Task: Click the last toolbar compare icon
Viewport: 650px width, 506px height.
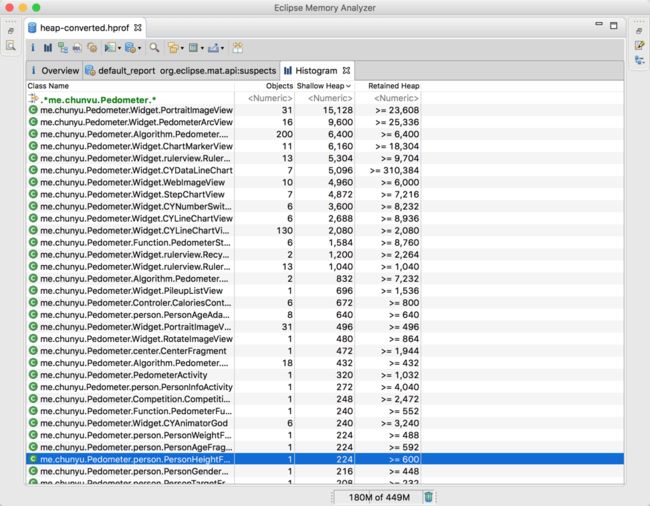Action: (238, 48)
